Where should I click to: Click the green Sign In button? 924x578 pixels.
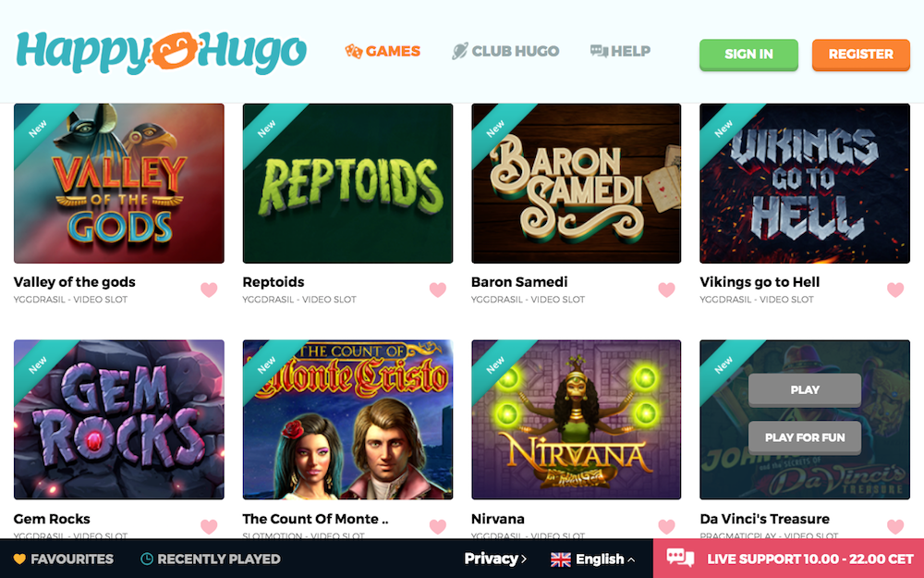[748, 55]
